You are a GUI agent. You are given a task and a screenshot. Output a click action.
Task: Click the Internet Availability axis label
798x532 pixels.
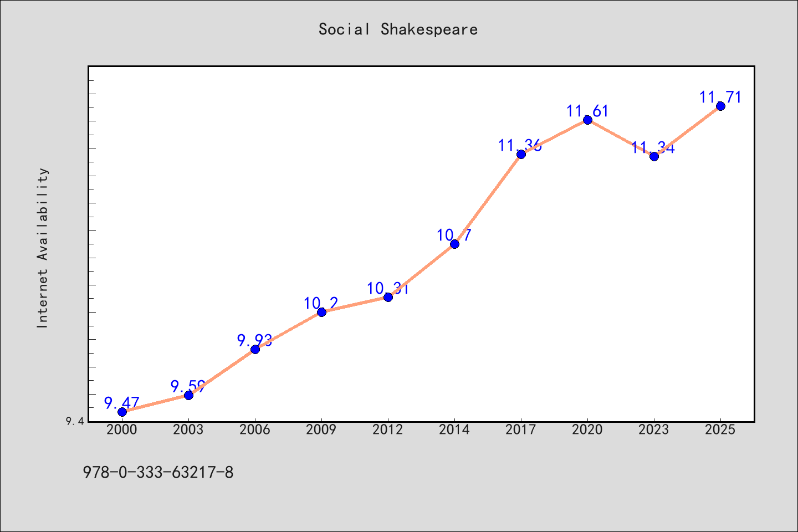coord(43,248)
